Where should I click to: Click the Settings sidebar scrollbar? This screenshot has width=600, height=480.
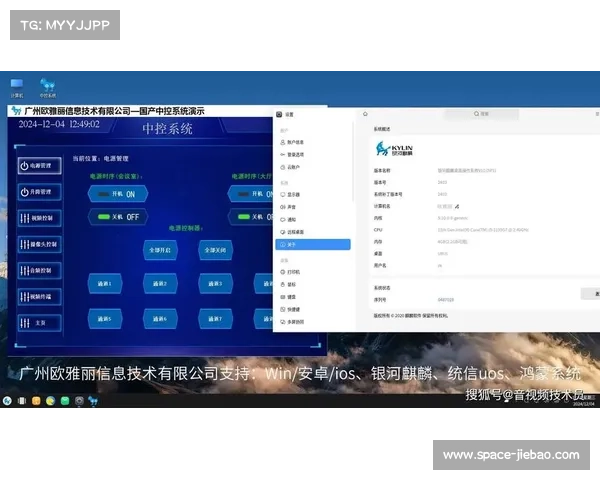pyautogui.click(x=353, y=163)
